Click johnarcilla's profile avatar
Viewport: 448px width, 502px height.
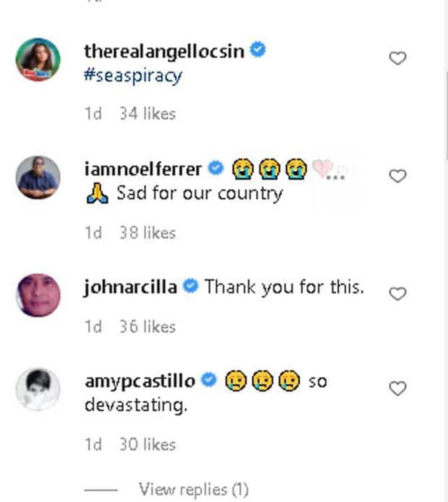[38, 295]
